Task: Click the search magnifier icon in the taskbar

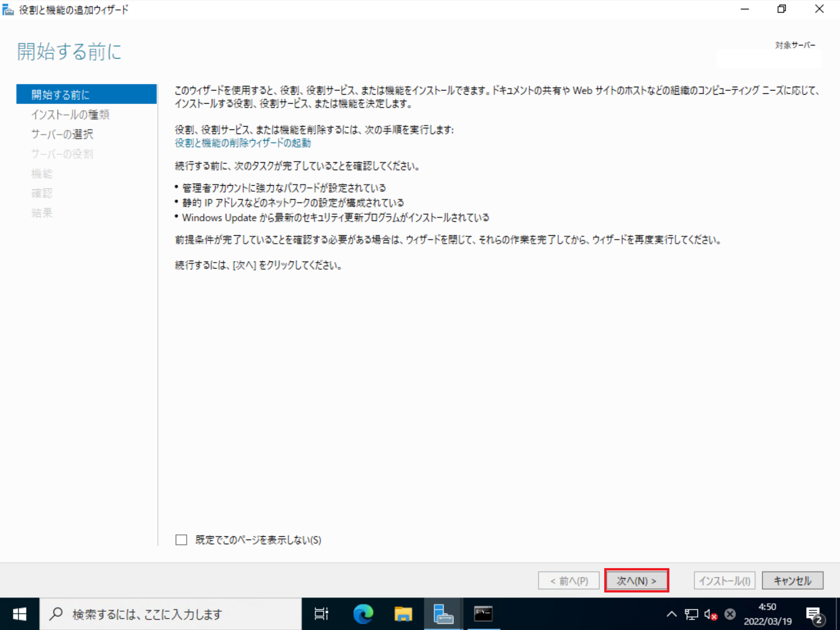Action: pos(56,614)
